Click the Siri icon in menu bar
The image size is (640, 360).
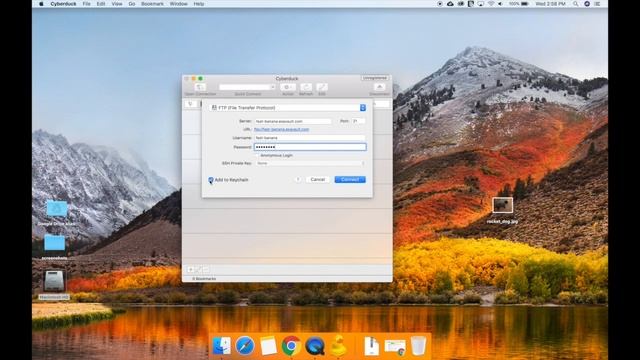[587, 4]
